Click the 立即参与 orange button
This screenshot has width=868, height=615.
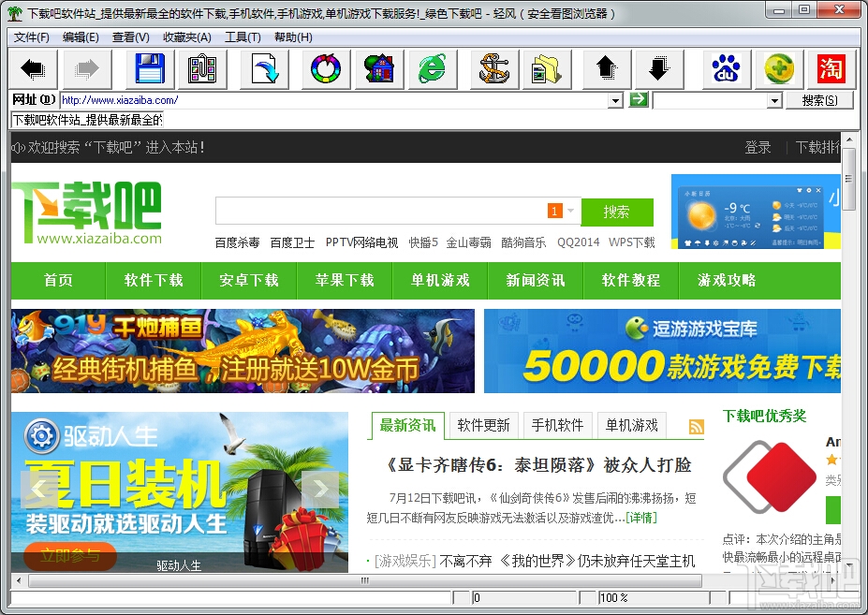click(x=70, y=556)
